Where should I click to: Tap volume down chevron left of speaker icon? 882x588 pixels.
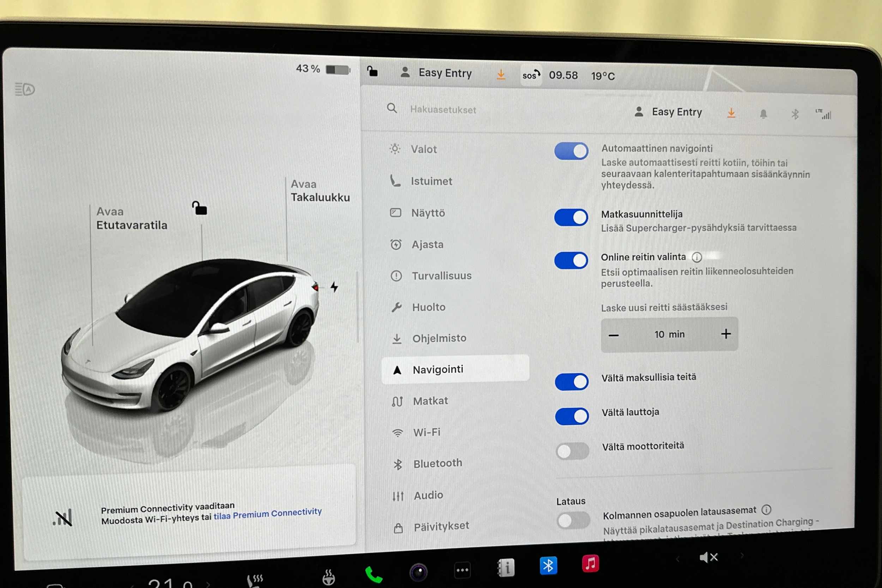tap(678, 559)
